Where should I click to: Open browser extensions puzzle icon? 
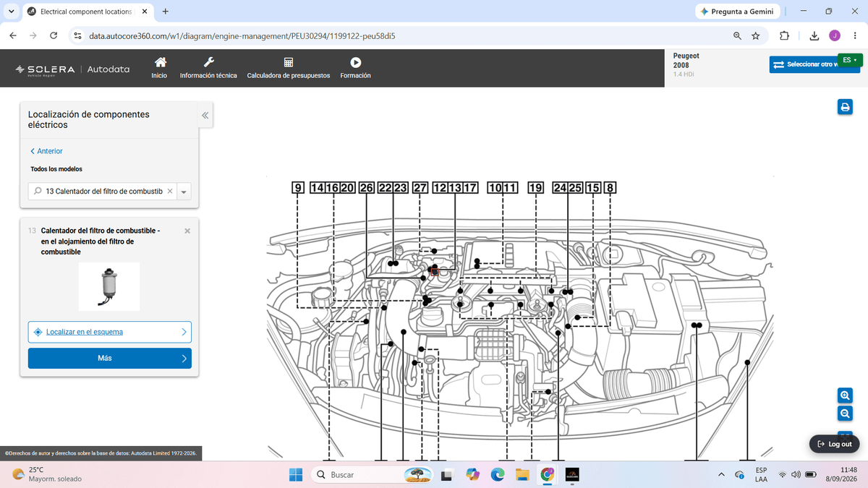(785, 36)
